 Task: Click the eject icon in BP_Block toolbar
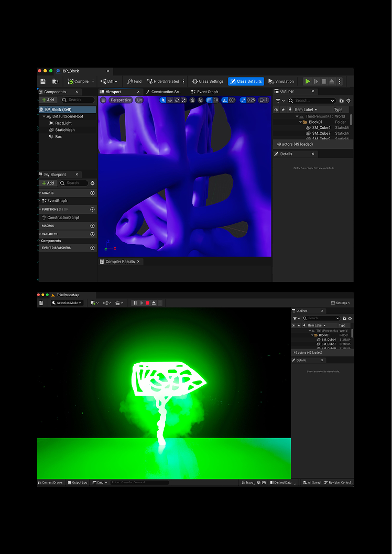coord(332,81)
